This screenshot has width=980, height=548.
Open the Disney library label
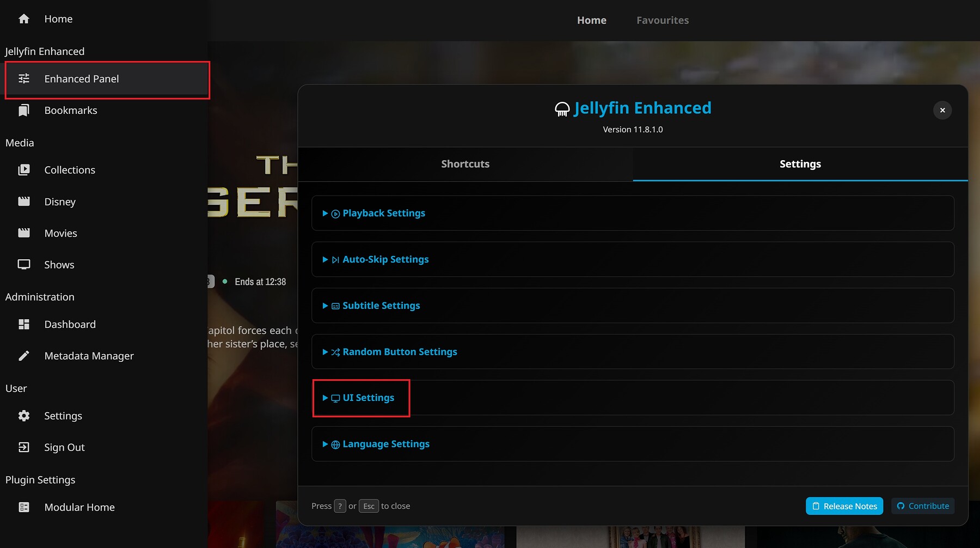[x=60, y=202]
